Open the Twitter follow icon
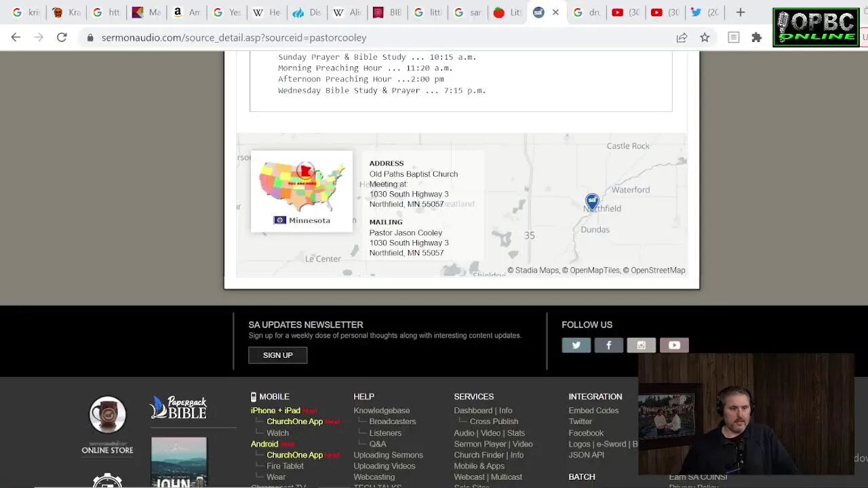The image size is (868, 488). tap(576, 346)
